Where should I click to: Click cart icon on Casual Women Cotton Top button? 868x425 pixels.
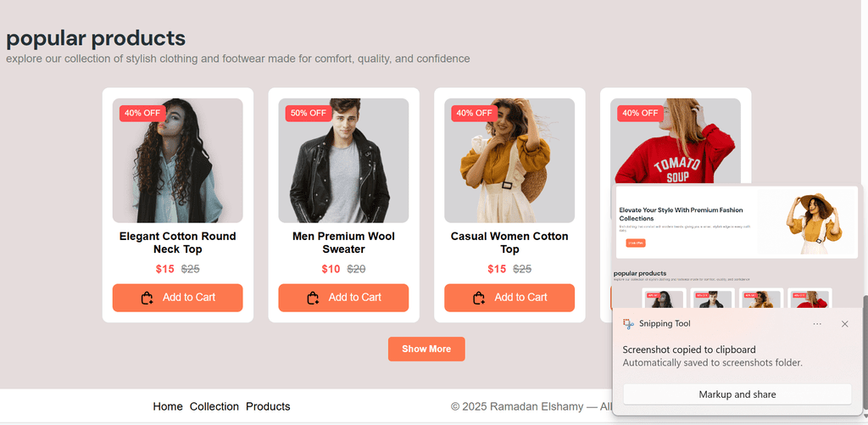[x=480, y=298]
